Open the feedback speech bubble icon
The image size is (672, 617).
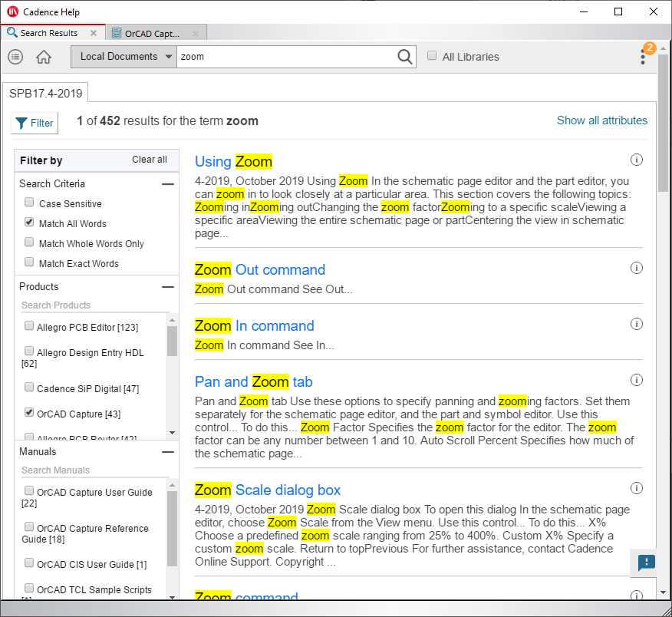coord(646,562)
